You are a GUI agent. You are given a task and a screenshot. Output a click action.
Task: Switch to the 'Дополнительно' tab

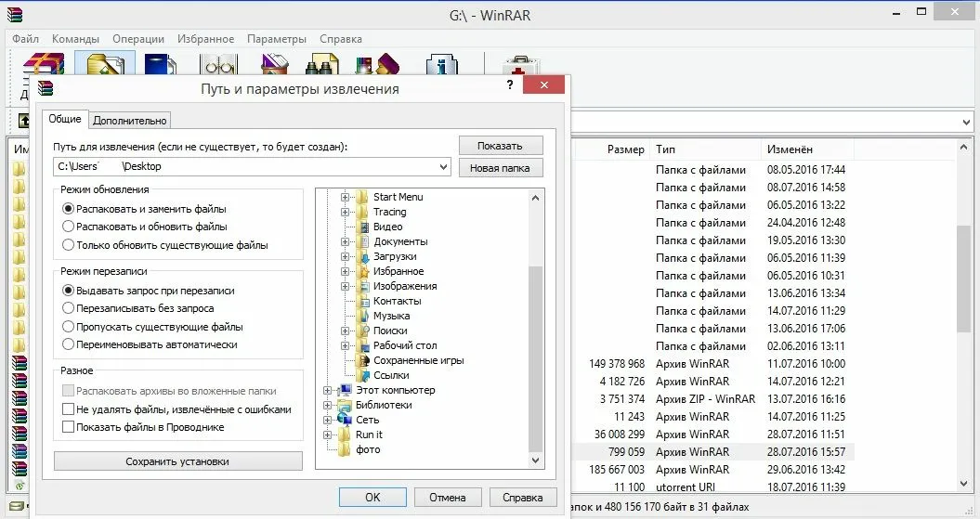tap(130, 120)
